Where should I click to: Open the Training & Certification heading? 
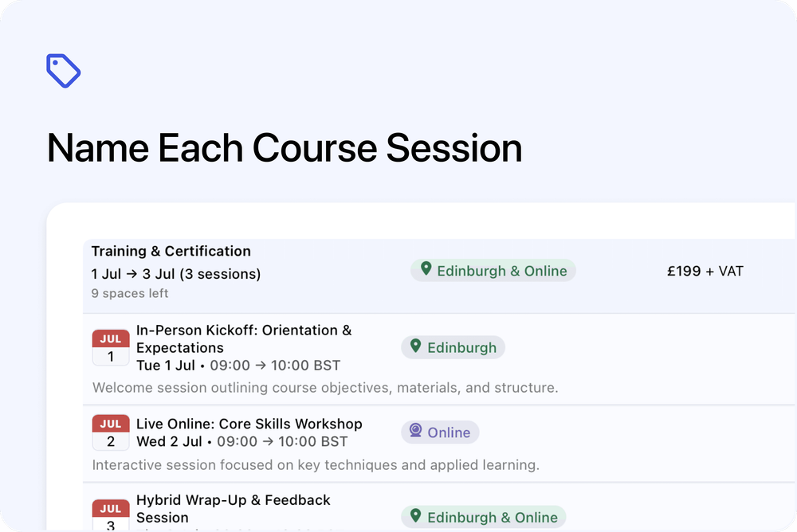(x=171, y=251)
